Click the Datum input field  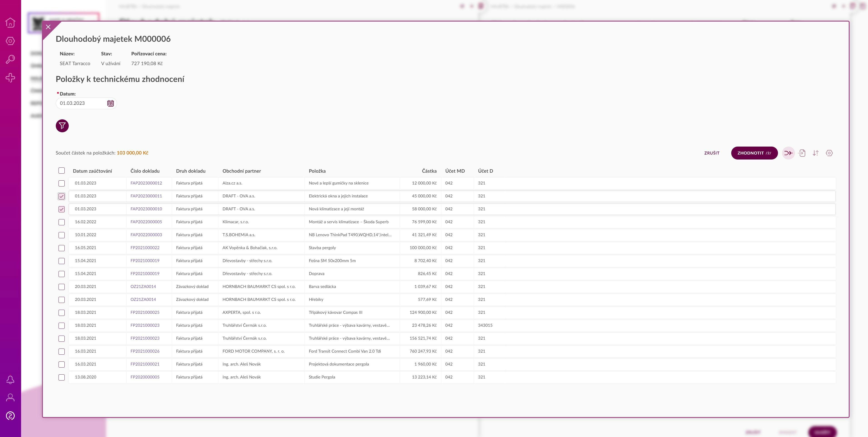click(x=81, y=103)
